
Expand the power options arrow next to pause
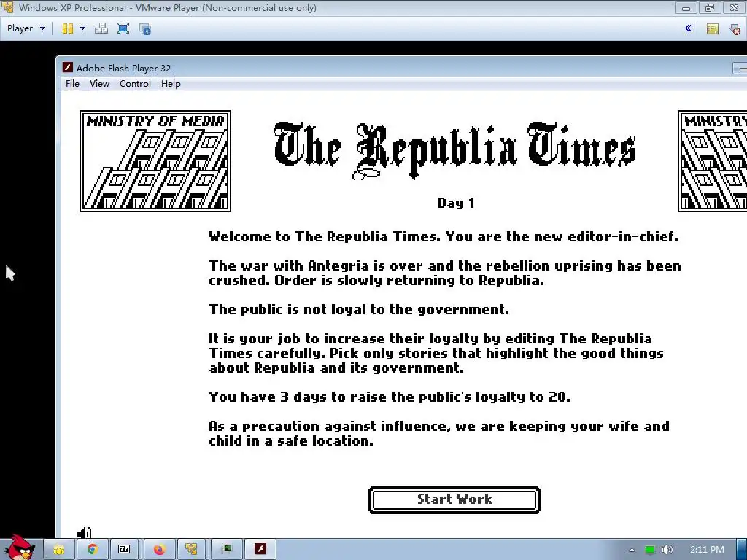click(82, 28)
